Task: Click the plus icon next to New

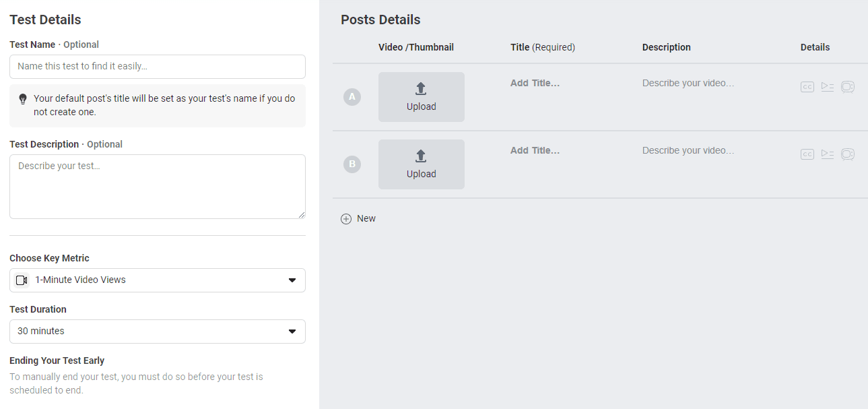Action: 346,219
